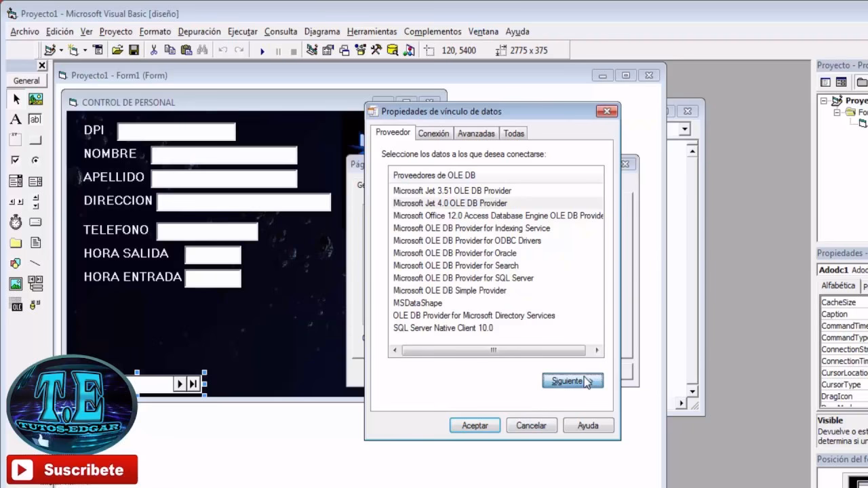This screenshot has width=868, height=488.
Task: Collapse the Formularios folder tree node
Action: [x=837, y=113]
